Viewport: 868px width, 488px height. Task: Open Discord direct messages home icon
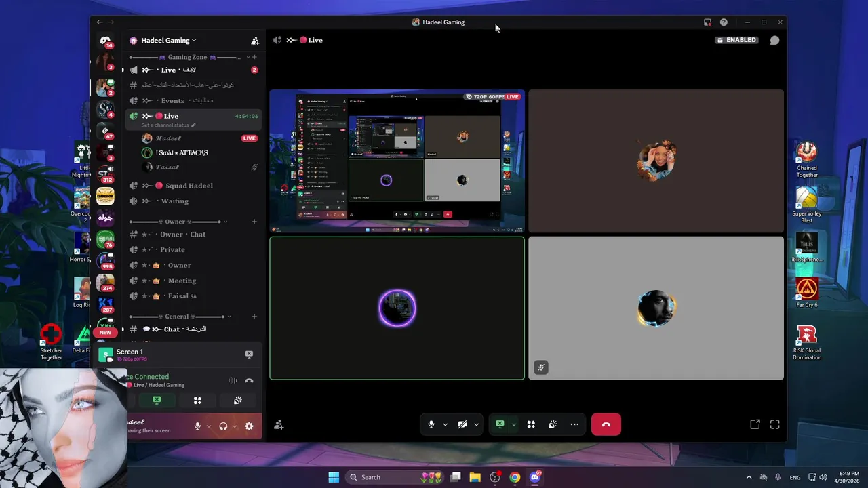pos(105,41)
